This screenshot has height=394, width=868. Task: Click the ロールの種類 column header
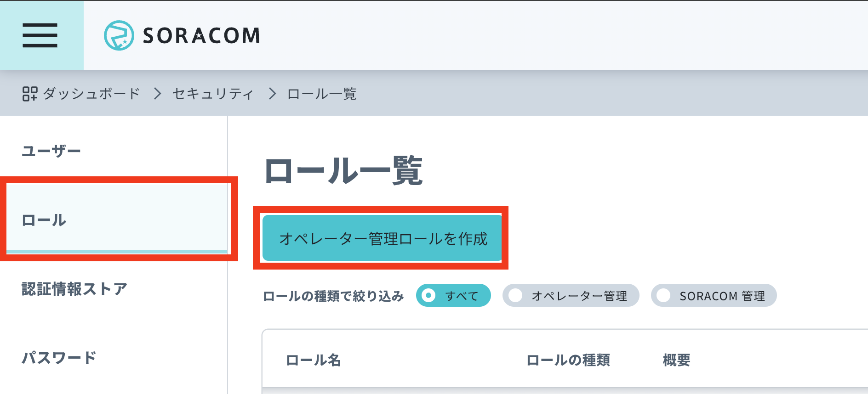pyautogui.click(x=568, y=360)
